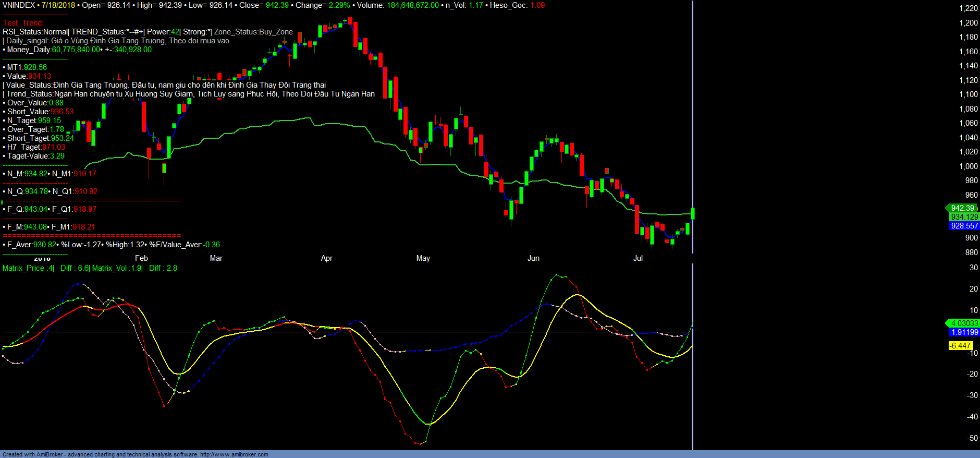Select the May marker on time axis

(x=423, y=258)
